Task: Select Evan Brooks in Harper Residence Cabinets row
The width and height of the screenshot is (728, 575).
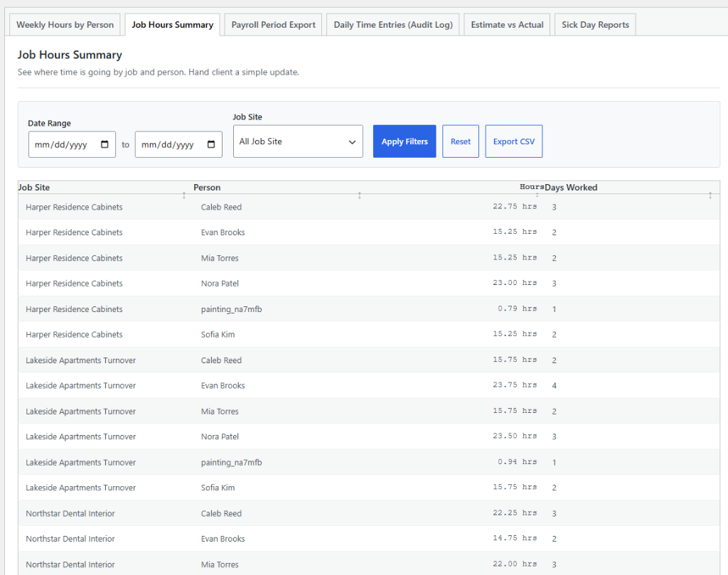Action: 223,232
